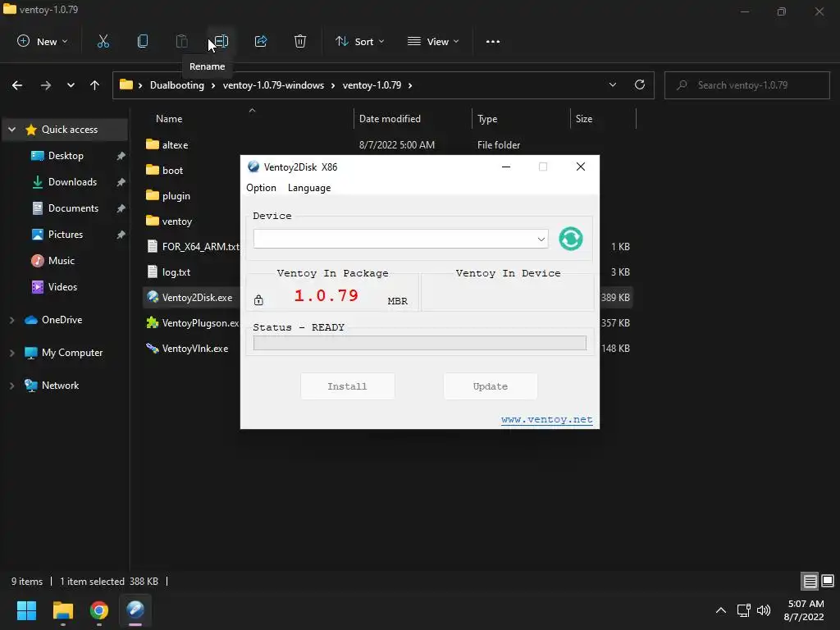Go back with the Explorer back arrow
840x630 pixels.
pos(17,85)
